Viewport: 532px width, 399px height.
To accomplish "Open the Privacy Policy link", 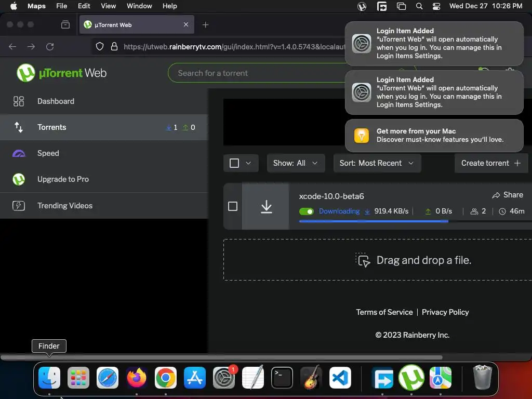I will [445, 312].
